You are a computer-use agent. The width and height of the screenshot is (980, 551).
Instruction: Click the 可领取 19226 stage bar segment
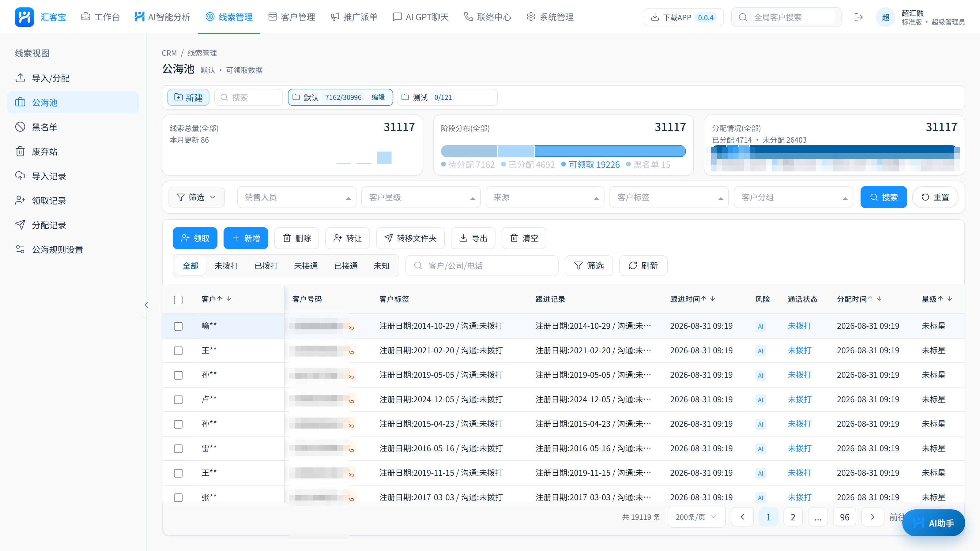click(610, 151)
